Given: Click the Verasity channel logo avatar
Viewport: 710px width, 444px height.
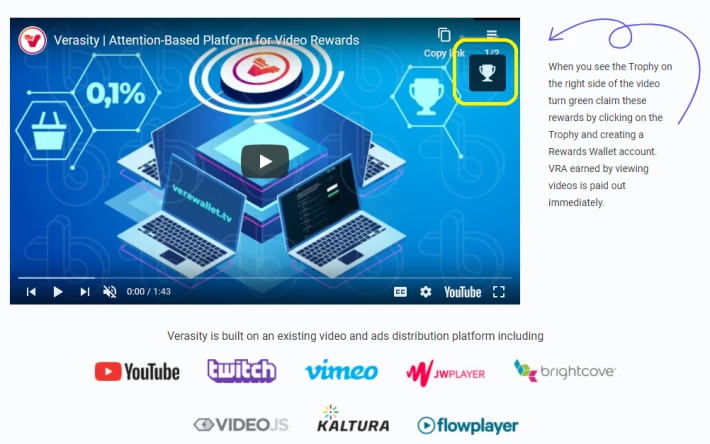Looking at the screenshot, I should point(32,40).
